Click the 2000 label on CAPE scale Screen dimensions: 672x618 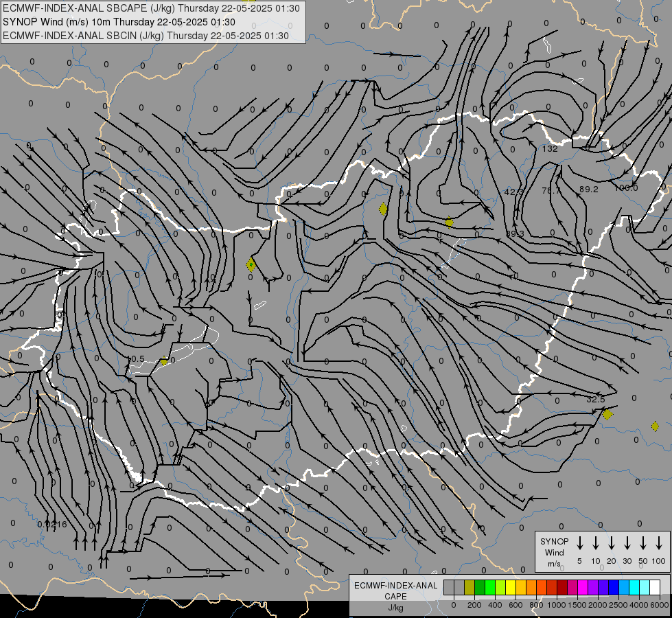coord(598,605)
